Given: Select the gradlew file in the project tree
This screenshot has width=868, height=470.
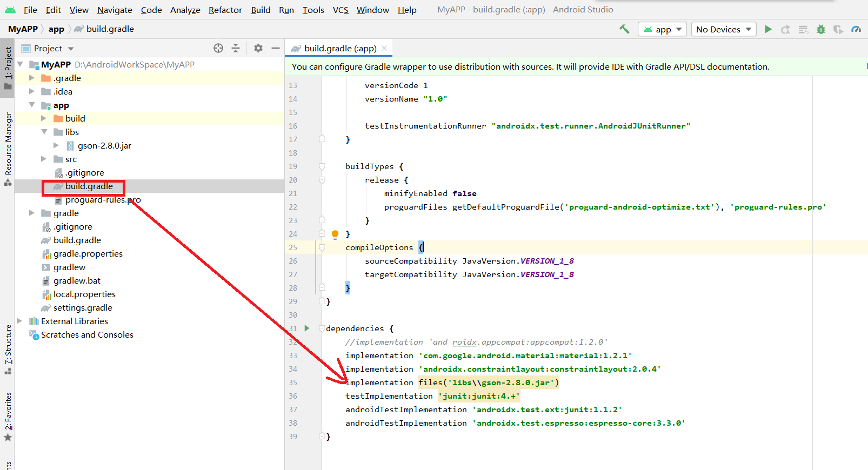Looking at the screenshot, I should coord(69,267).
